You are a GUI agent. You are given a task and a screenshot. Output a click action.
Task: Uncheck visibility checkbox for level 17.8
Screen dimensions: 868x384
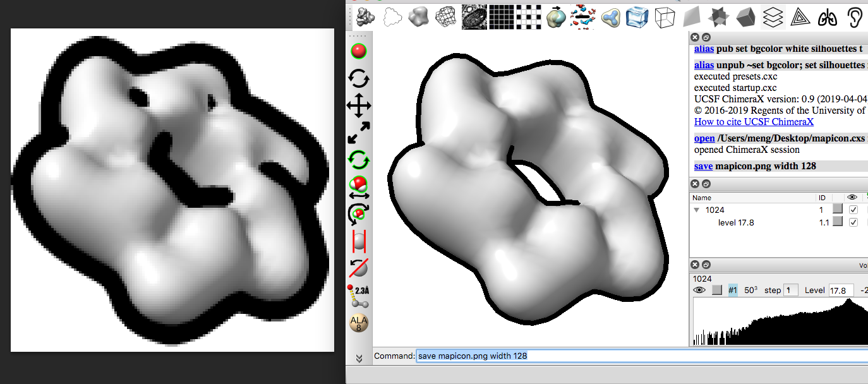[853, 222]
